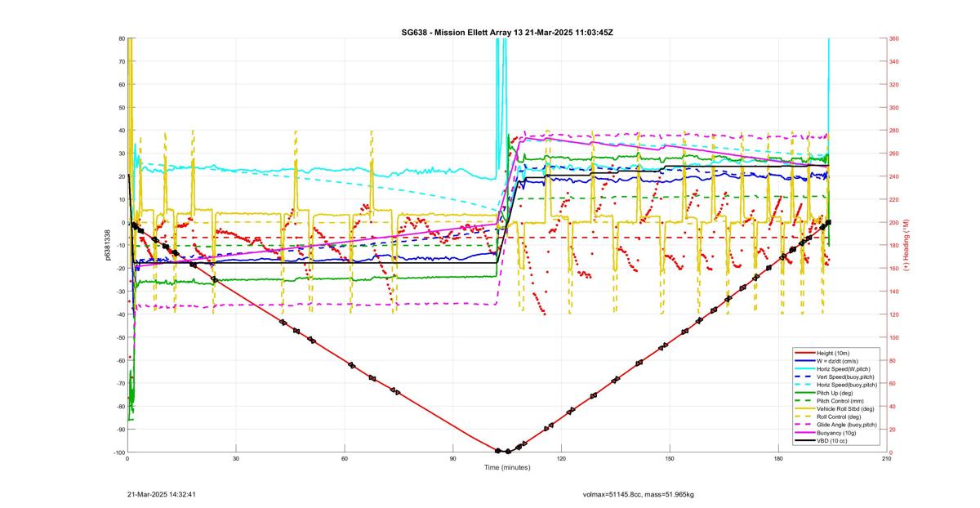Click the 'Time (minutes)' x-axis label

[506, 468]
